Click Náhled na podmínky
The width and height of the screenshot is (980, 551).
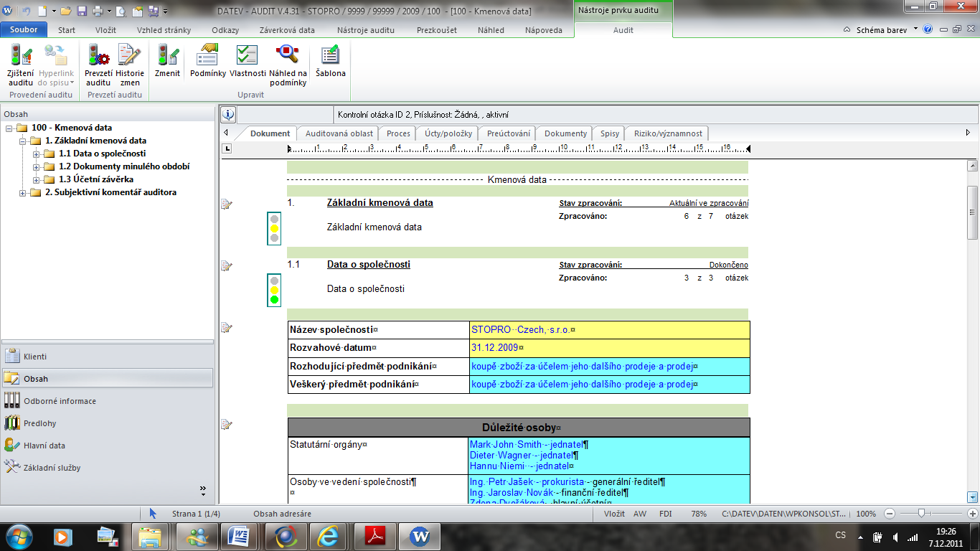(x=288, y=65)
